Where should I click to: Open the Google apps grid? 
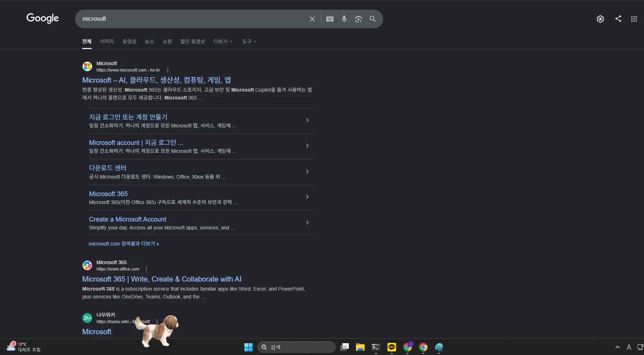click(634, 19)
